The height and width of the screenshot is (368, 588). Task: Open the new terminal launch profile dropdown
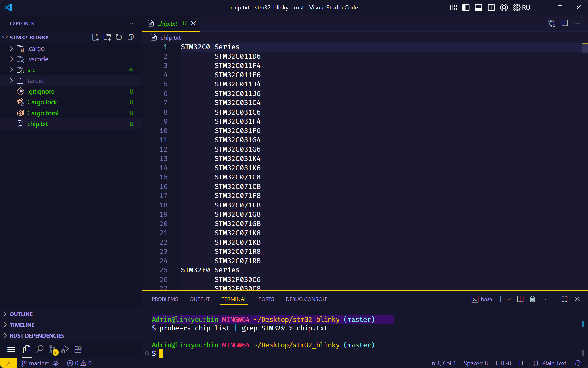pos(509,299)
